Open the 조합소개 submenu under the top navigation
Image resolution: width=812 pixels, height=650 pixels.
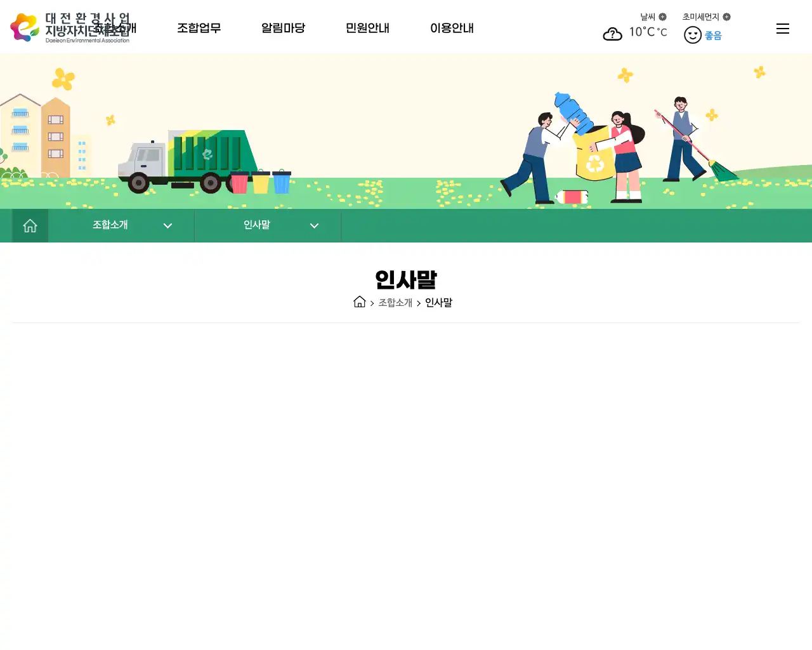(x=114, y=28)
